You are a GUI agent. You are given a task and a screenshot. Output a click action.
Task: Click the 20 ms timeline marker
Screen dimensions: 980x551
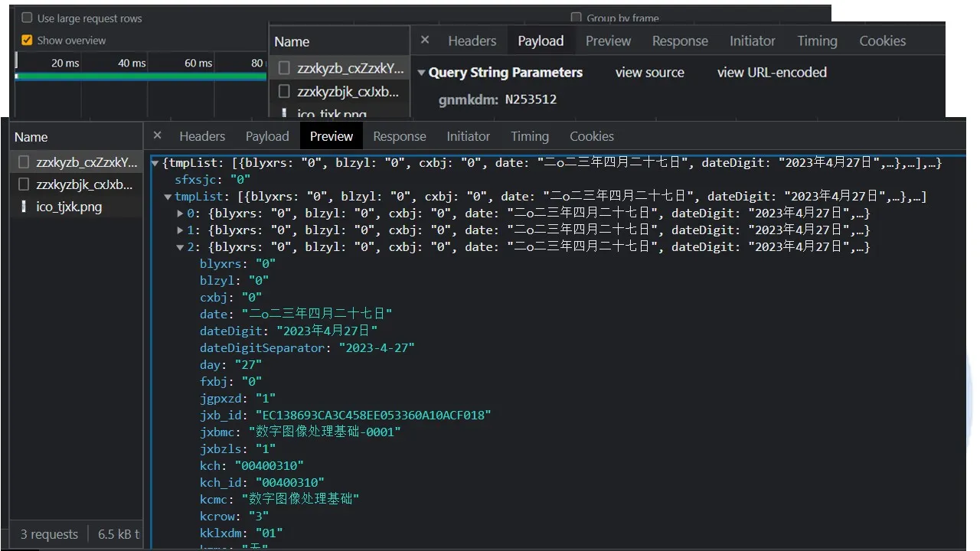[x=65, y=63]
